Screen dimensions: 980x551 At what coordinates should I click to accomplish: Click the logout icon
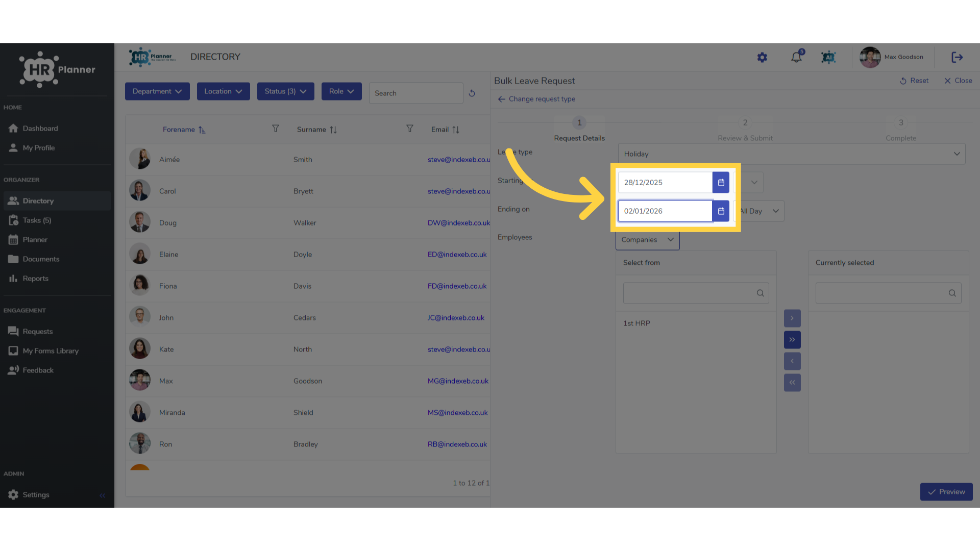(957, 57)
